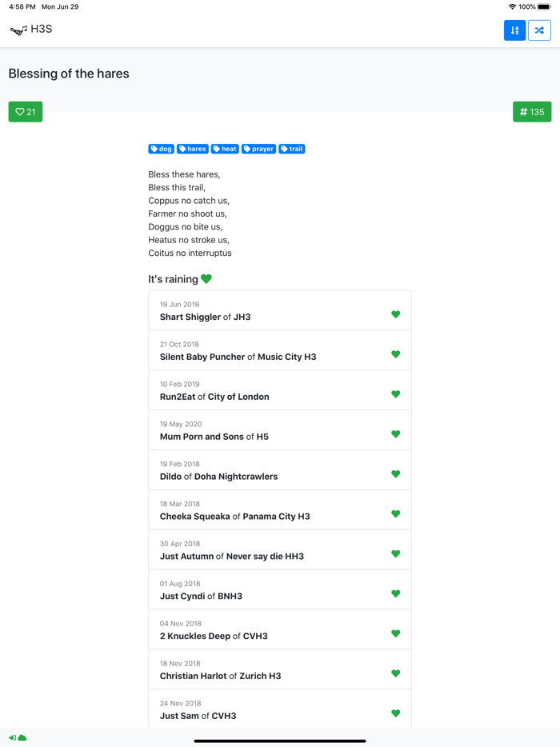The width and height of the screenshot is (560, 747).
Task: Tap the H3S logo icon
Action: click(18, 30)
